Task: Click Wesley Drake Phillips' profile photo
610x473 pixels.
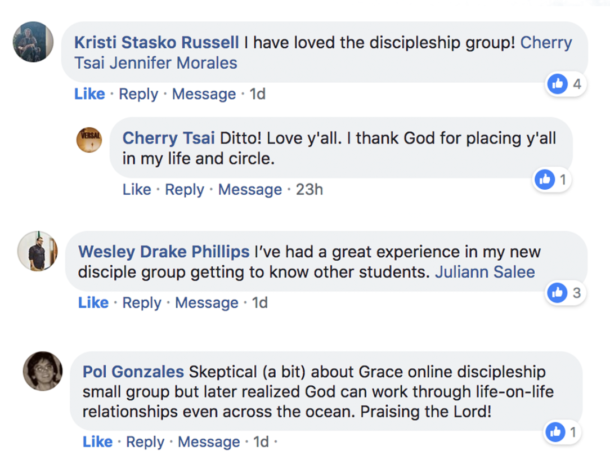Action: click(37, 251)
